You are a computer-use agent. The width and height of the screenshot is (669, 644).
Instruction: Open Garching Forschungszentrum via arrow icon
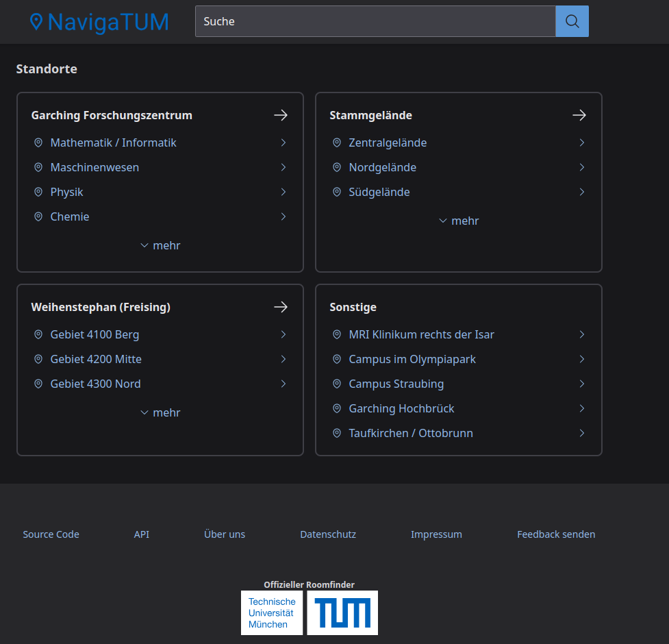click(x=281, y=115)
